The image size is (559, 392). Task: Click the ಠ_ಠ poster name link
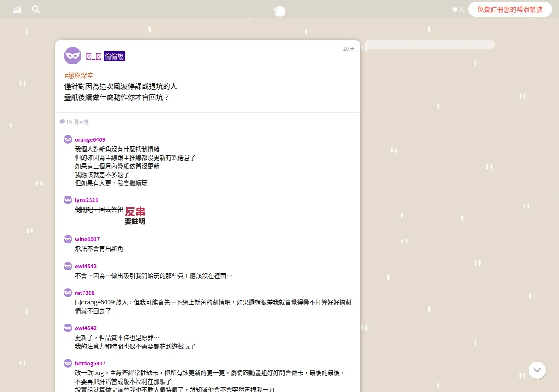(x=94, y=56)
